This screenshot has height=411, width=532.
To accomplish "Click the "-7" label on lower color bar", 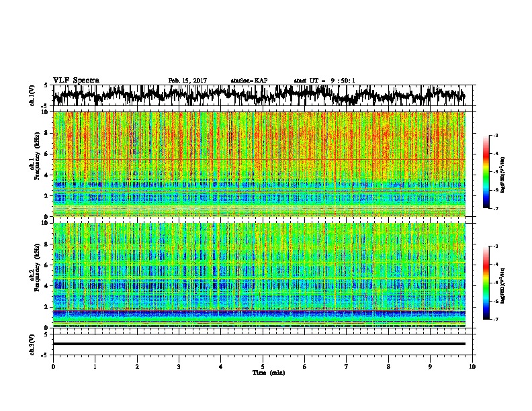I will (496, 319).
